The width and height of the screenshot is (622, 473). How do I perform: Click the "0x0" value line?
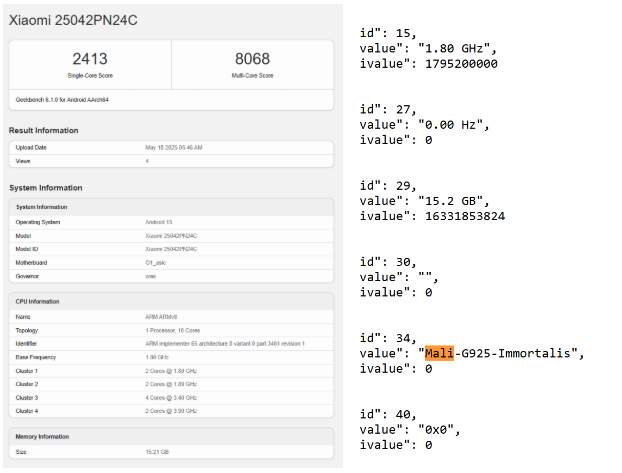pyautogui.click(x=410, y=429)
